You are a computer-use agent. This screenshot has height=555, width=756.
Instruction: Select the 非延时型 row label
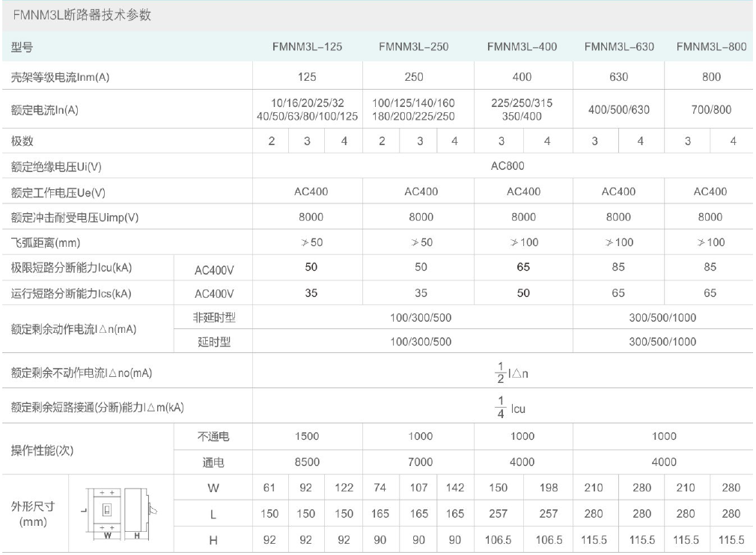coord(214,317)
